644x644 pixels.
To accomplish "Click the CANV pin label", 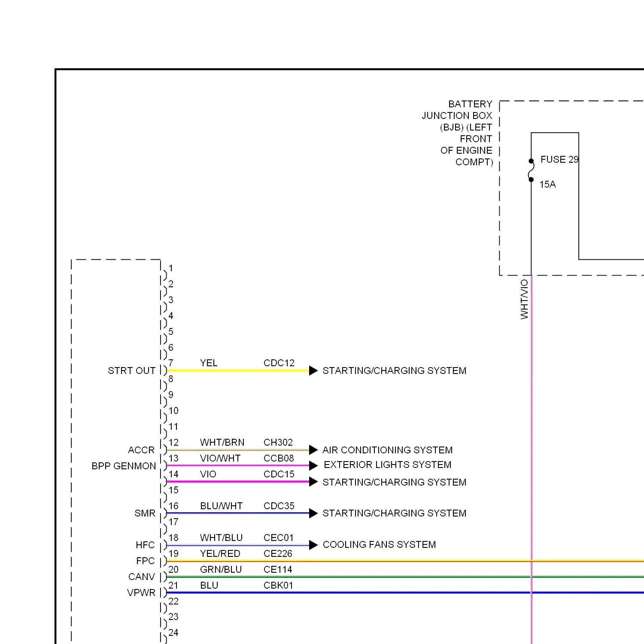I will [141, 577].
